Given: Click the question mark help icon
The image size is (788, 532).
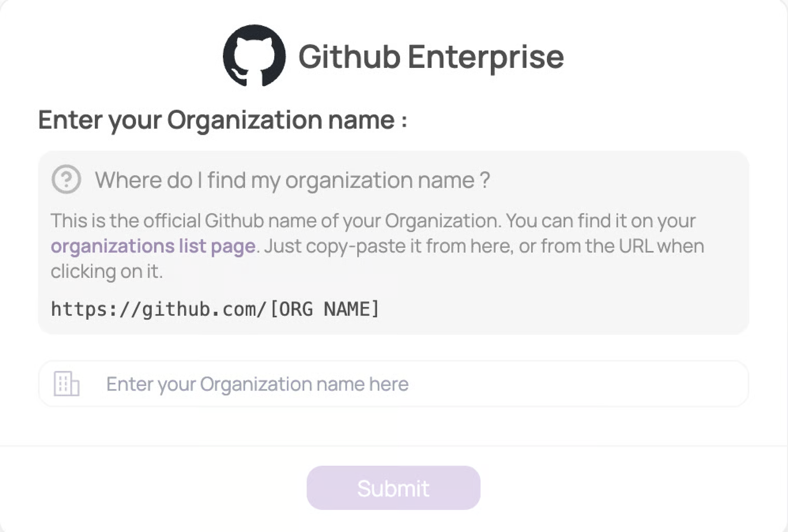Looking at the screenshot, I should pyautogui.click(x=66, y=179).
